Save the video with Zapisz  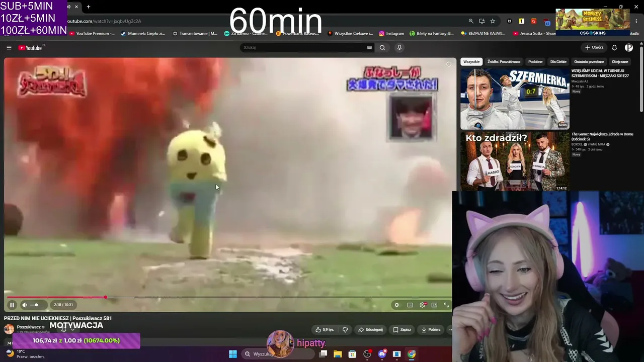[x=402, y=330]
